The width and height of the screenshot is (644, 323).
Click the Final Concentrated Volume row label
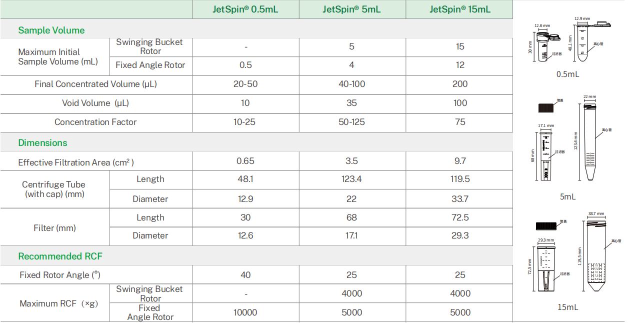[x=95, y=84]
